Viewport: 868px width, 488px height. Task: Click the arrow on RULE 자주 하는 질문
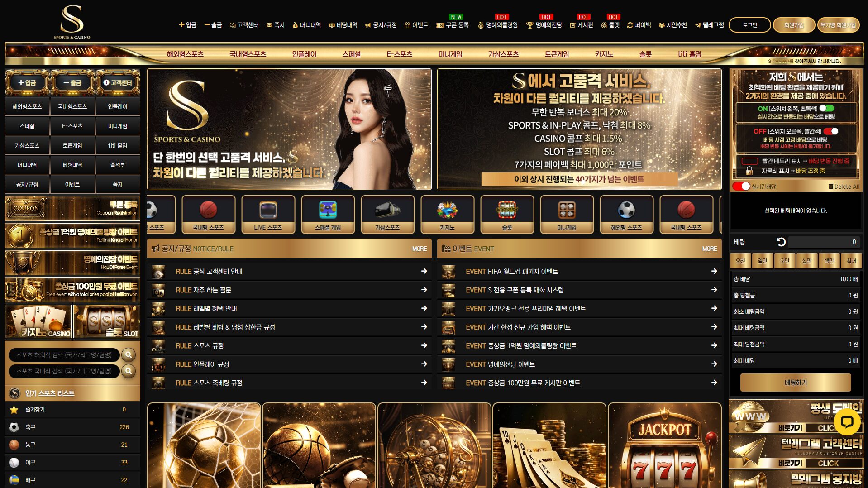tap(424, 290)
